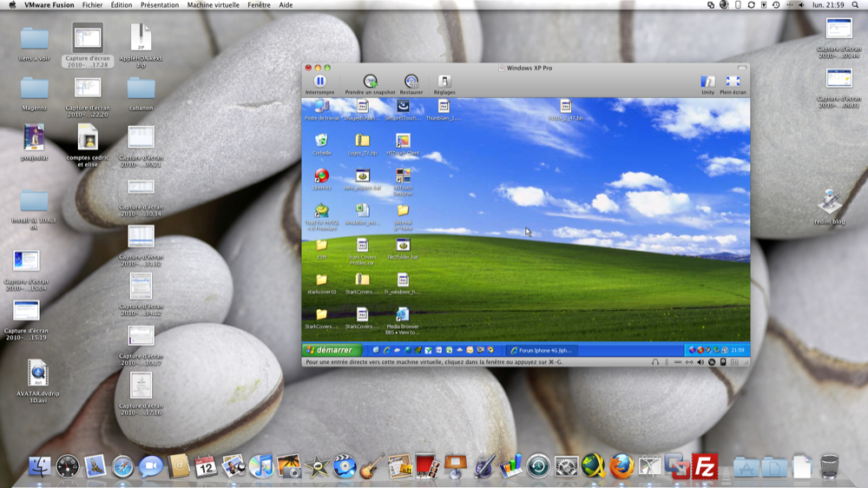Pause the VM with the Interrompre button
Image resolution: width=868 pixels, height=488 pixels.
click(x=320, y=82)
